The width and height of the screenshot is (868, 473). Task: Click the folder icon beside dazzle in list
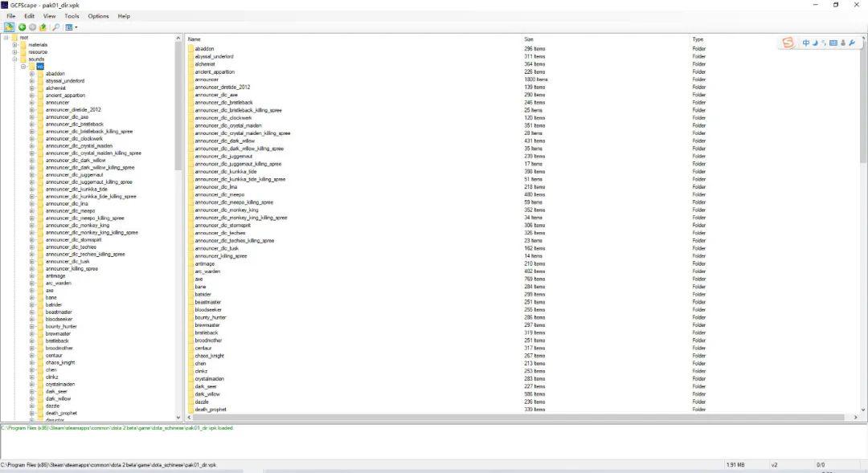[x=191, y=402]
